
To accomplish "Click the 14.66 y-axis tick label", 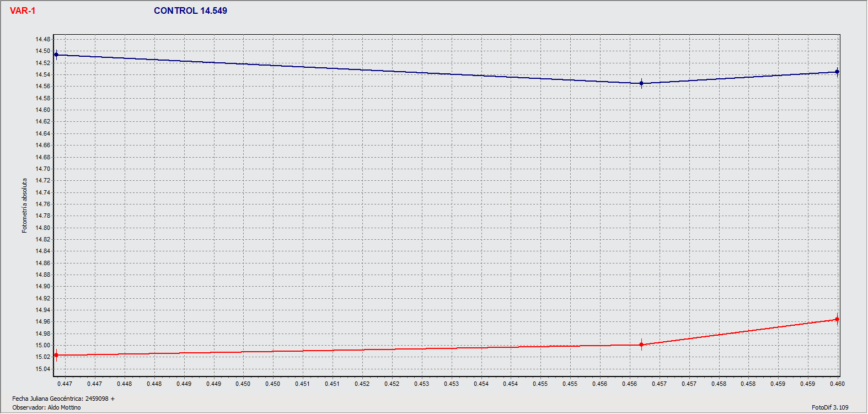I will (43, 145).
